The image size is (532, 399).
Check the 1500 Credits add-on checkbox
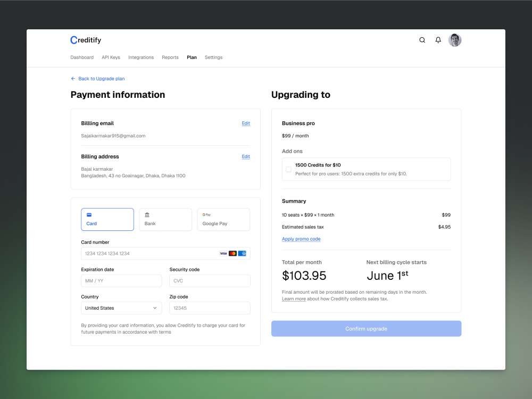point(289,169)
